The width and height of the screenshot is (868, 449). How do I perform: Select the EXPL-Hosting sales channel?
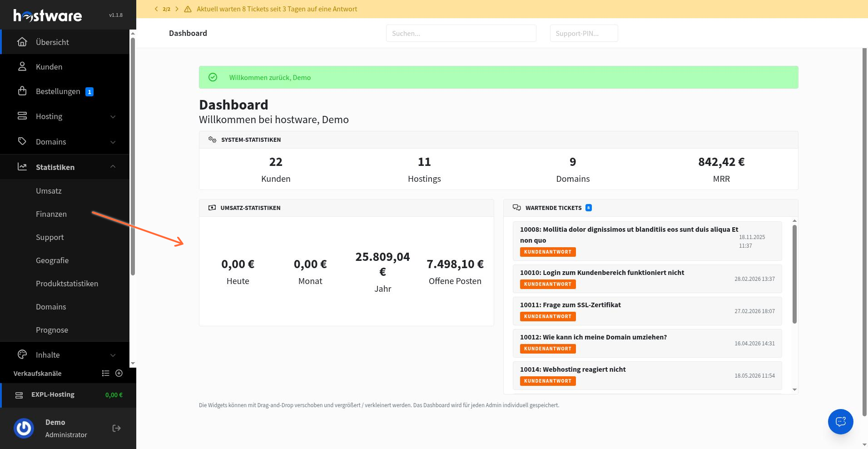(68, 395)
